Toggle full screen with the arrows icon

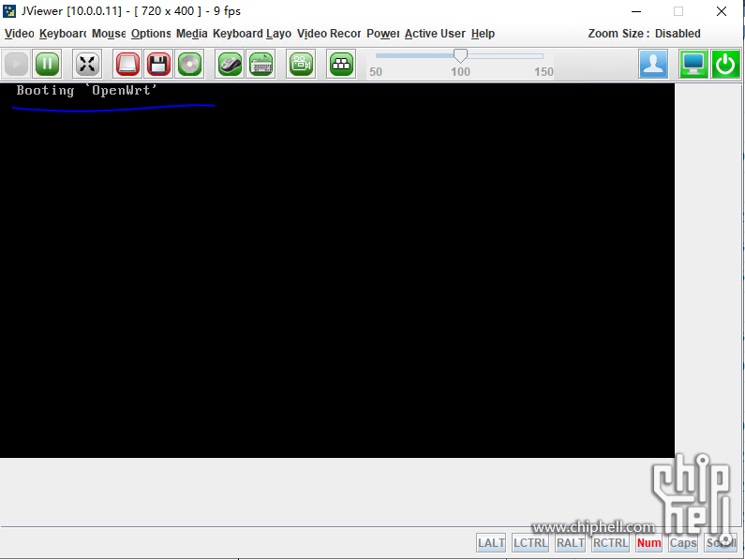pos(87,64)
